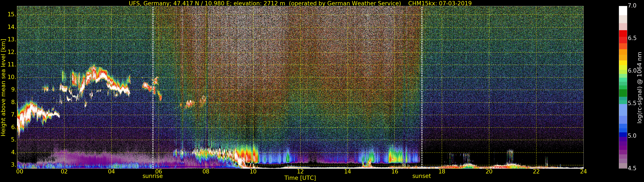The height and width of the screenshot is (182, 644).
Task: Click the white dotted sunset marker line
Action: (422, 87)
